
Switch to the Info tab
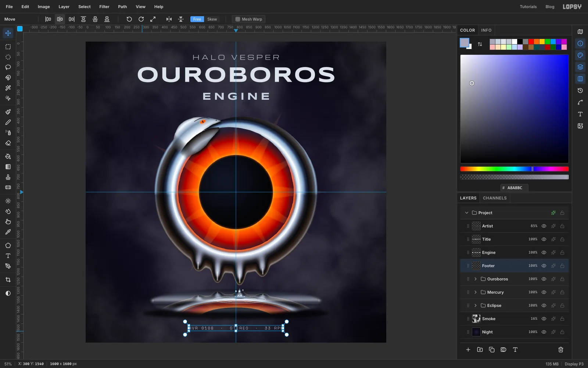coord(486,30)
